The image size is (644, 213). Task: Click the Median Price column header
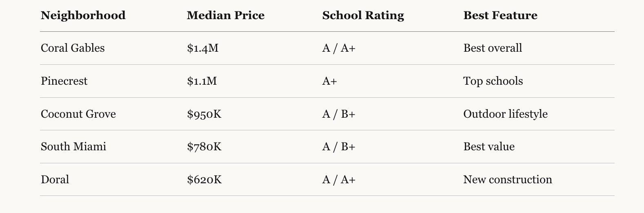point(226,15)
